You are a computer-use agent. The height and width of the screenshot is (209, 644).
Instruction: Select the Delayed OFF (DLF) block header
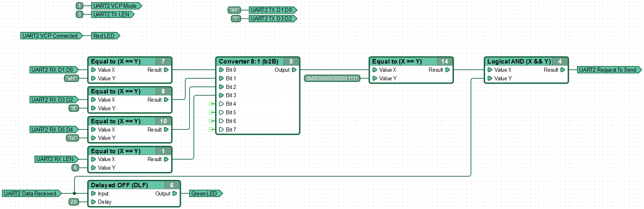pos(134,185)
